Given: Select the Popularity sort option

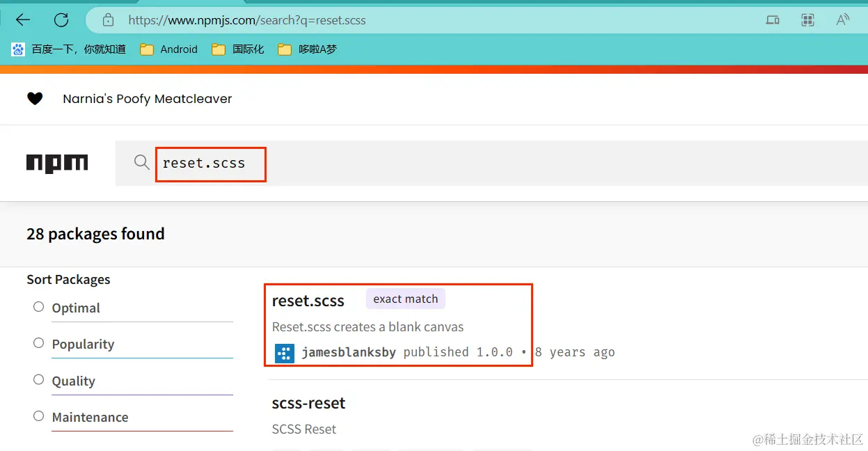Looking at the screenshot, I should coord(39,343).
